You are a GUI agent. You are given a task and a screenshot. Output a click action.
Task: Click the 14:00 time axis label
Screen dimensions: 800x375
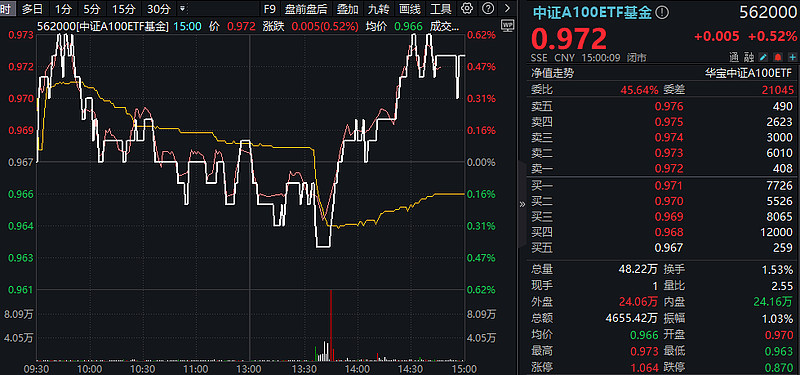[357, 368]
